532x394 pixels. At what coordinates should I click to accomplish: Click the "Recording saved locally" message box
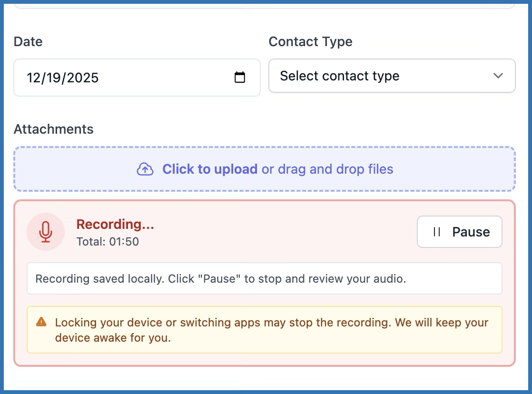(264, 279)
